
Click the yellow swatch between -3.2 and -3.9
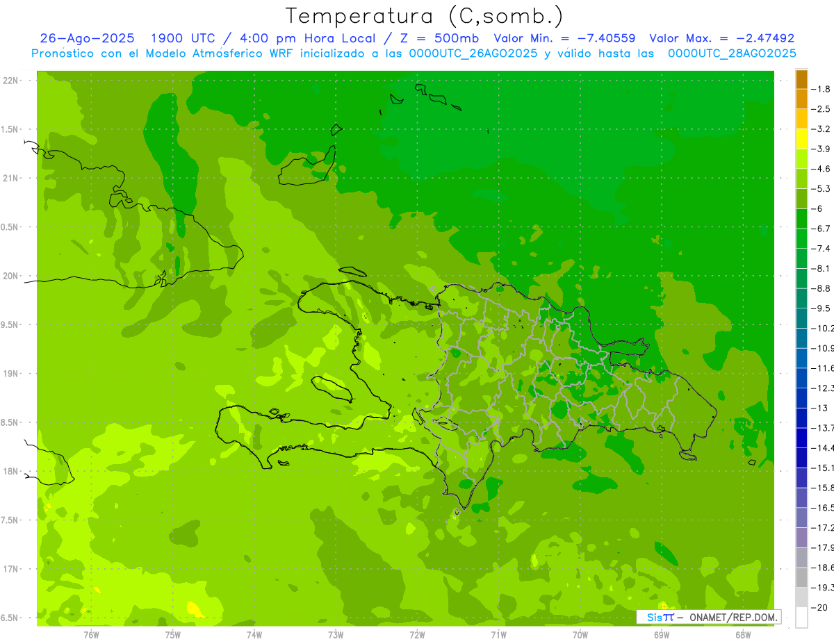pyautogui.click(x=801, y=139)
